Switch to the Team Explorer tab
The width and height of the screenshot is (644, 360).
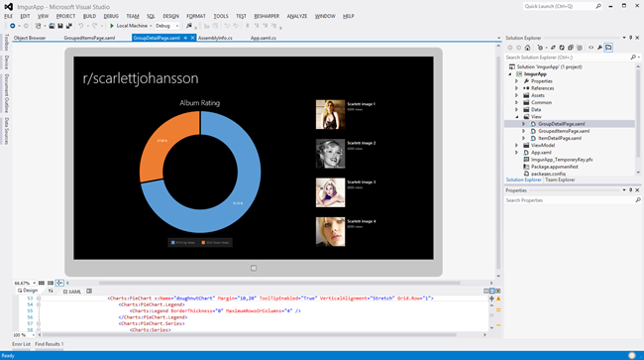[560, 180]
